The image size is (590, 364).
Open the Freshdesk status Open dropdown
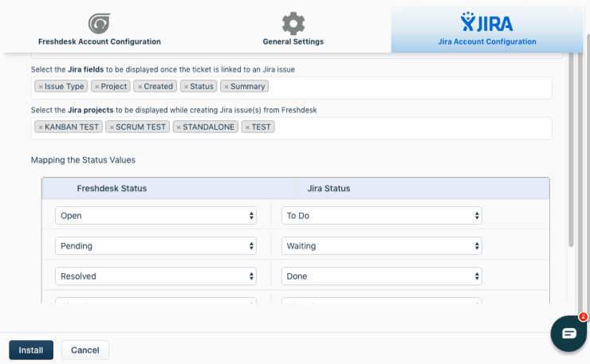tap(155, 216)
